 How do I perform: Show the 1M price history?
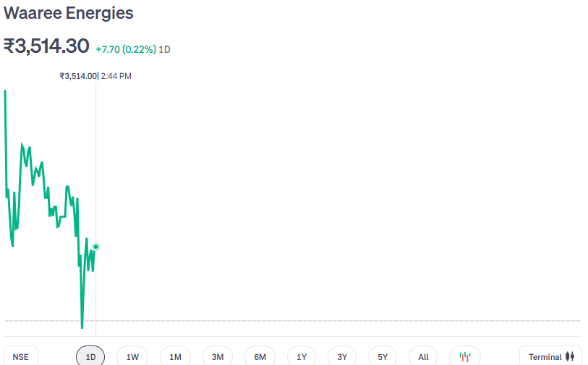coord(175,356)
